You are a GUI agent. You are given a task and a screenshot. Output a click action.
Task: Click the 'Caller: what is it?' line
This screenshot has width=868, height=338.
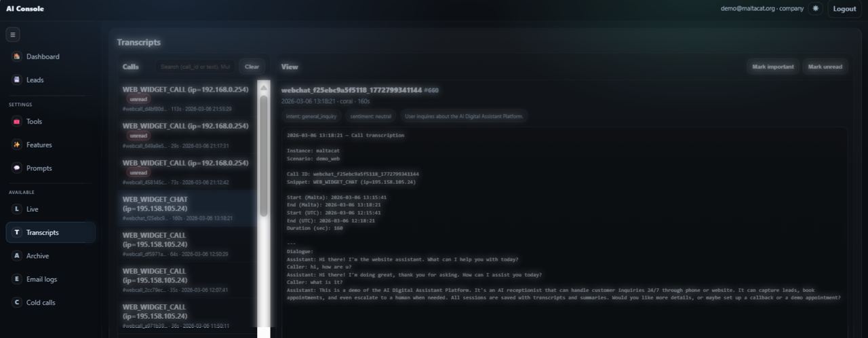click(315, 282)
